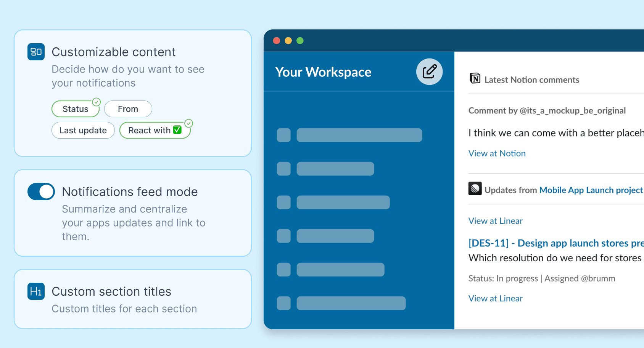Click the Notion logo icon
The height and width of the screenshot is (348, 644).
point(475,79)
